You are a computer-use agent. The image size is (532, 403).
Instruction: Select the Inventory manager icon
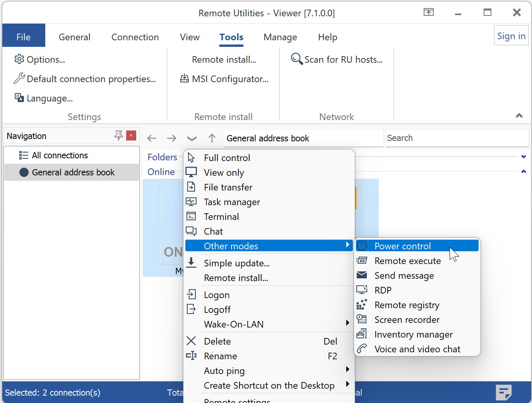[x=361, y=334]
